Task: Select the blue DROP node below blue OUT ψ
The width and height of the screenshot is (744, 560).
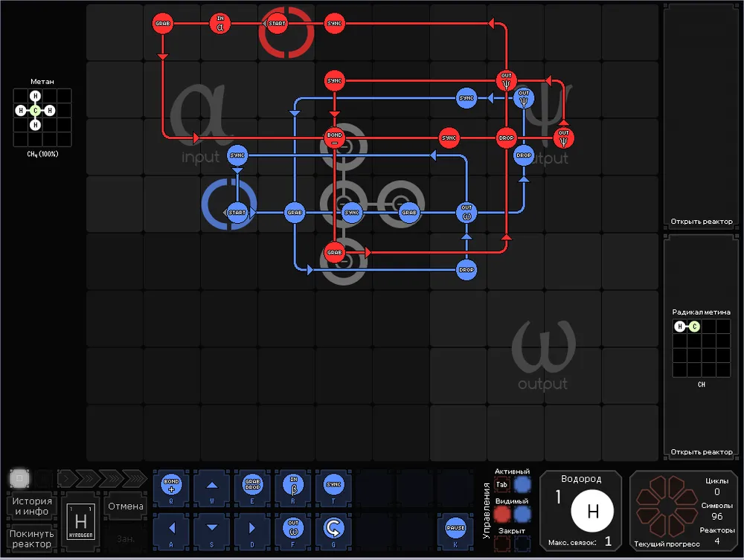Action: [x=524, y=155]
